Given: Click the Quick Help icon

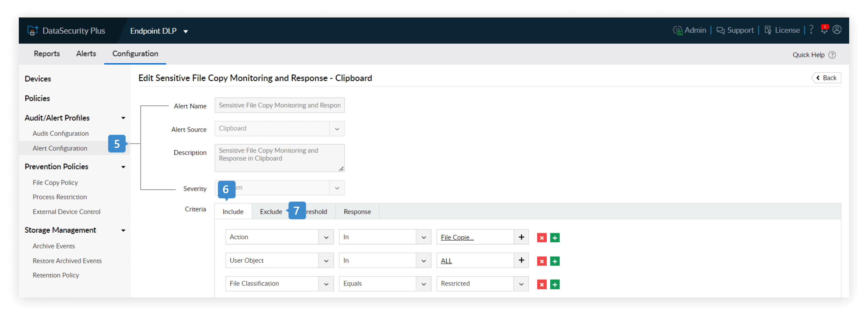Looking at the screenshot, I should (x=832, y=55).
